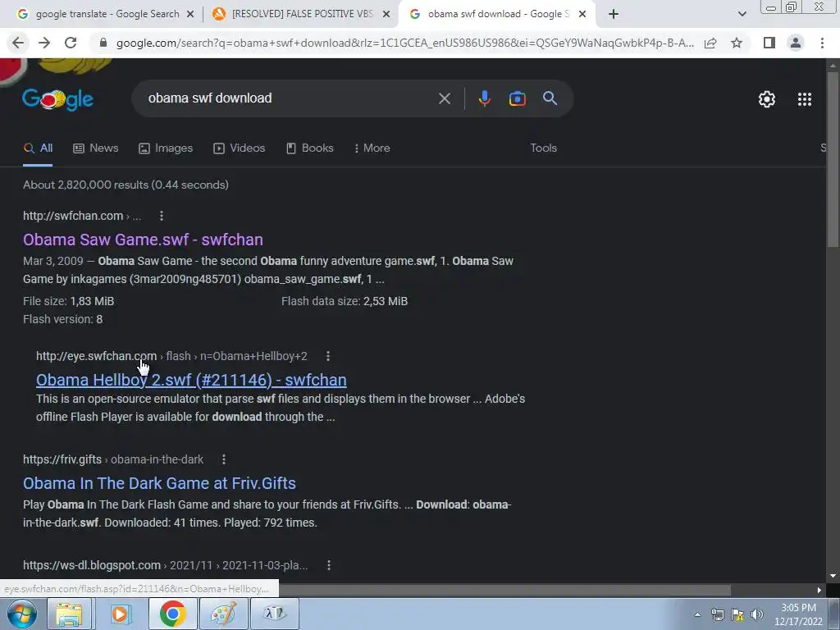Open search Tools options
This screenshot has height=630, width=840.
[x=543, y=148]
